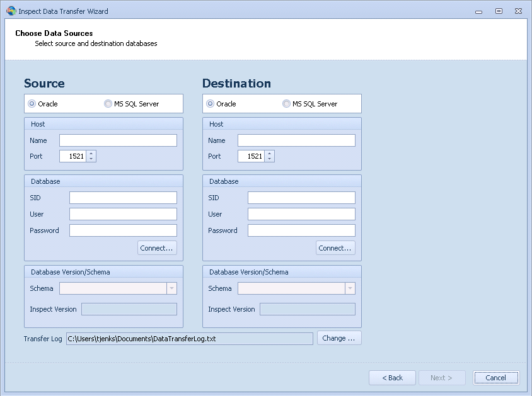Decrease the Source Port value

click(x=91, y=159)
